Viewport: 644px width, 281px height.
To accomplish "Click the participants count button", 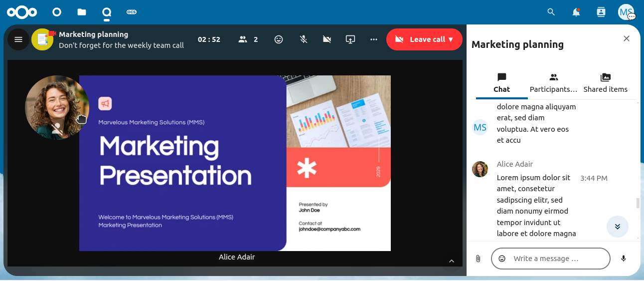I will [248, 39].
